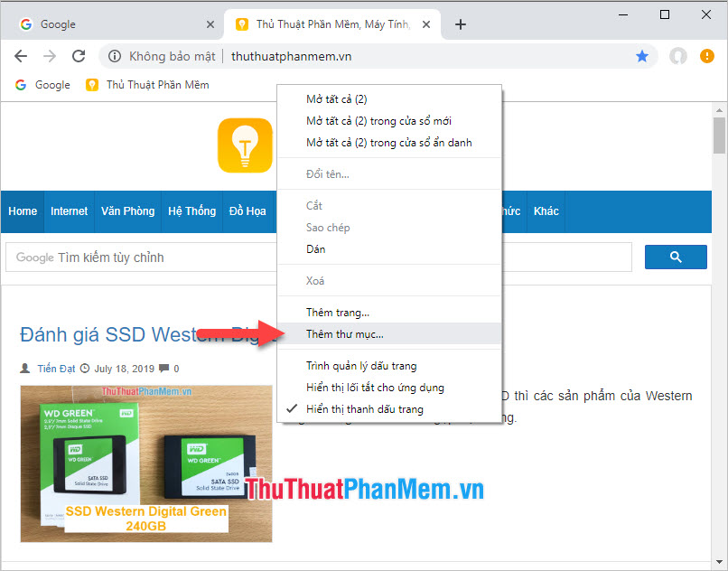The height and width of the screenshot is (571, 728).
Task: Click the browser forward arrow
Action: pyautogui.click(x=50, y=56)
